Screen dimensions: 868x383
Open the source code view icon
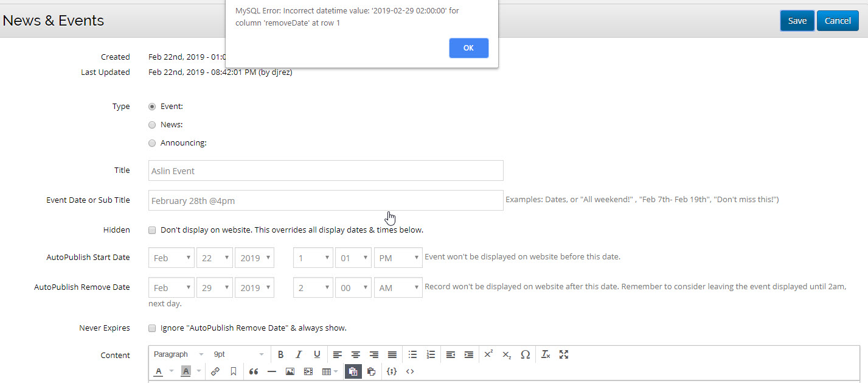click(x=410, y=371)
